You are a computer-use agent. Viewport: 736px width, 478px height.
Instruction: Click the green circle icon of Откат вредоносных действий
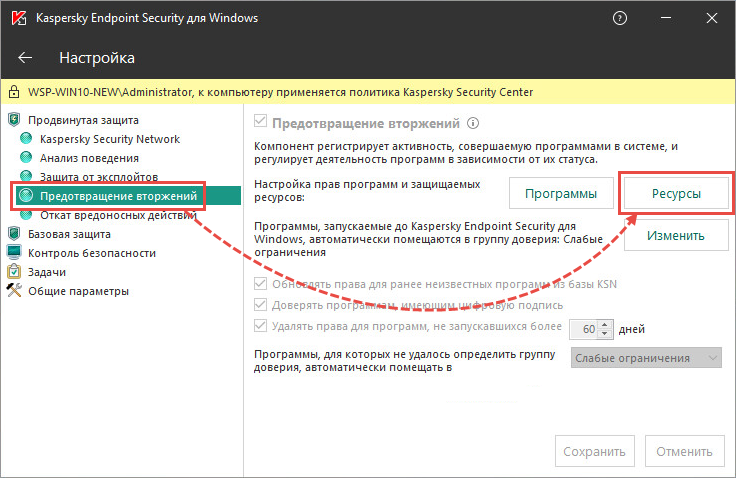click(x=26, y=215)
